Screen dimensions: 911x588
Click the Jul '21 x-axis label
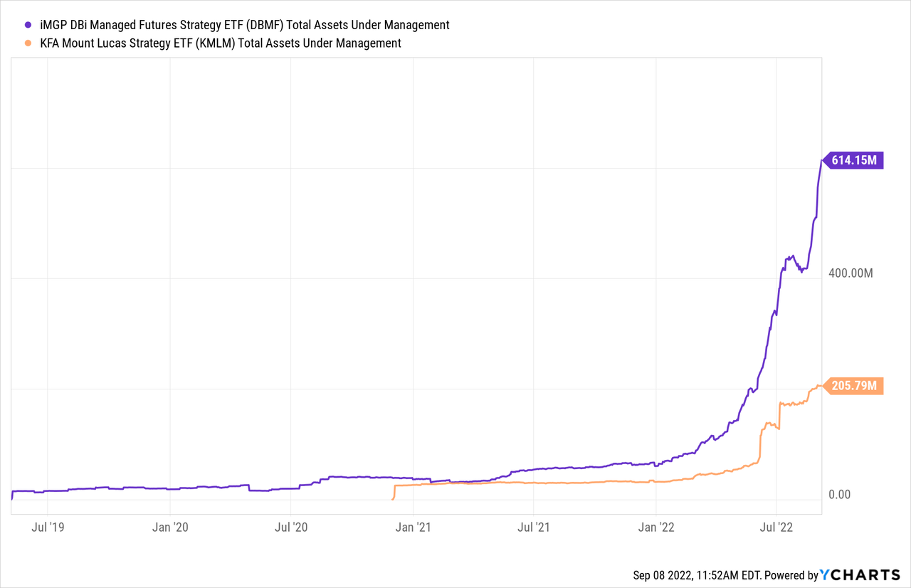click(x=534, y=527)
